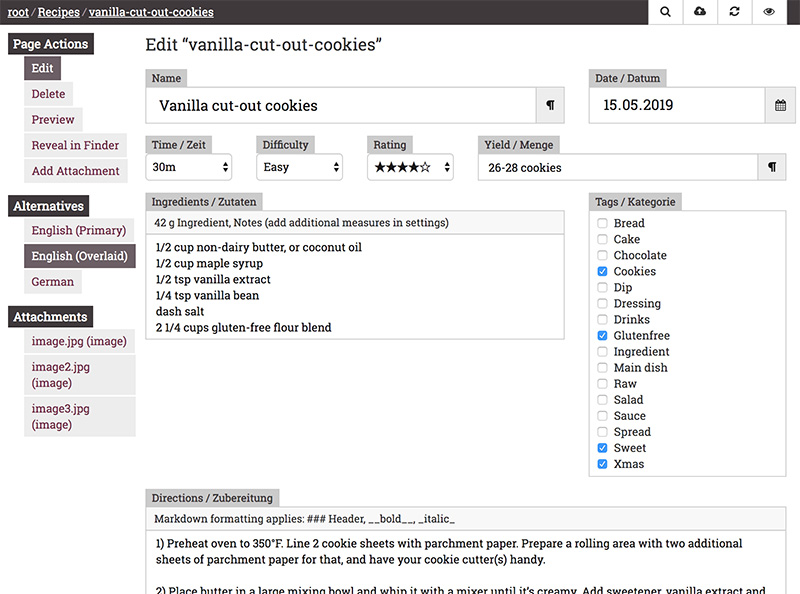Open the Difficulty dropdown showing Easy
Image resolution: width=800 pixels, height=594 pixels.
301,167
